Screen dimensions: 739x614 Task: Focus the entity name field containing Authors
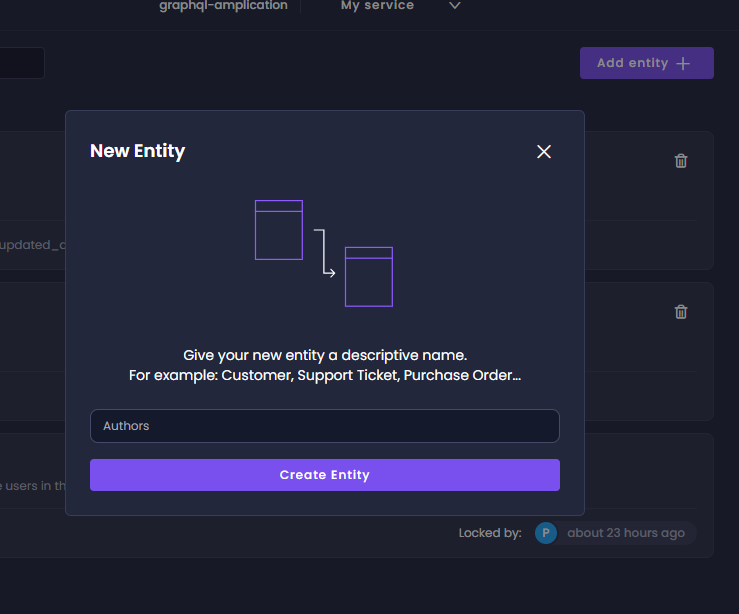coord(325,426)
